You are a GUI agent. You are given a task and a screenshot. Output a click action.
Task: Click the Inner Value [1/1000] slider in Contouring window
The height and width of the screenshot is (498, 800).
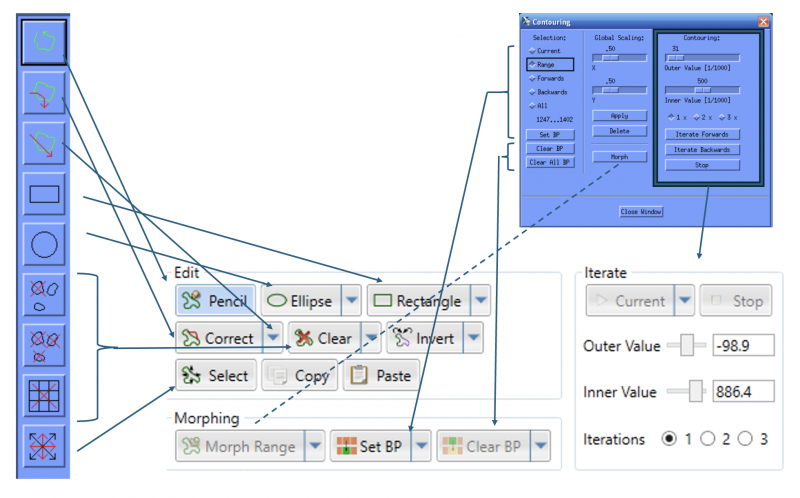pyautogui.click(x=702, y=90)
